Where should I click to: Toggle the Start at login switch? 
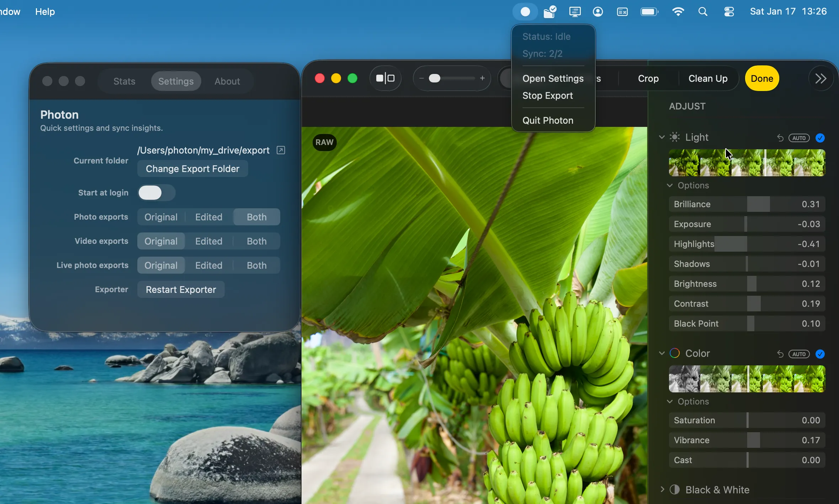click(156, 193)
